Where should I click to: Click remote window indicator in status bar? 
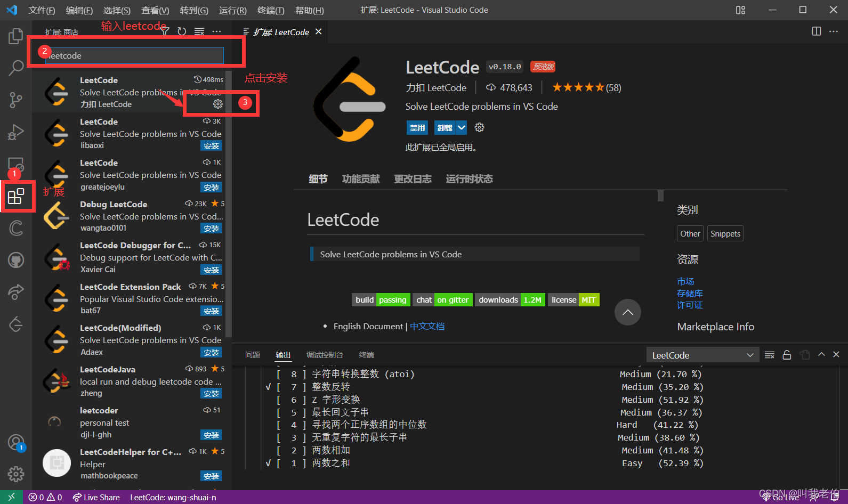tap(11, 497)
